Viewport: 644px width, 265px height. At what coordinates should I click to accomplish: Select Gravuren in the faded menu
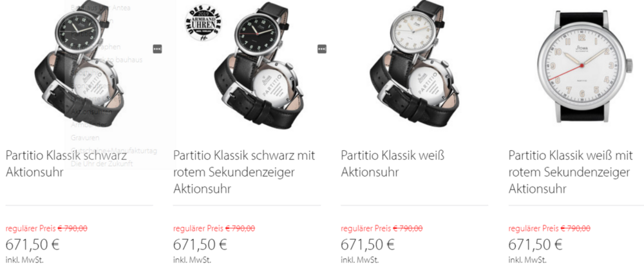85,137
